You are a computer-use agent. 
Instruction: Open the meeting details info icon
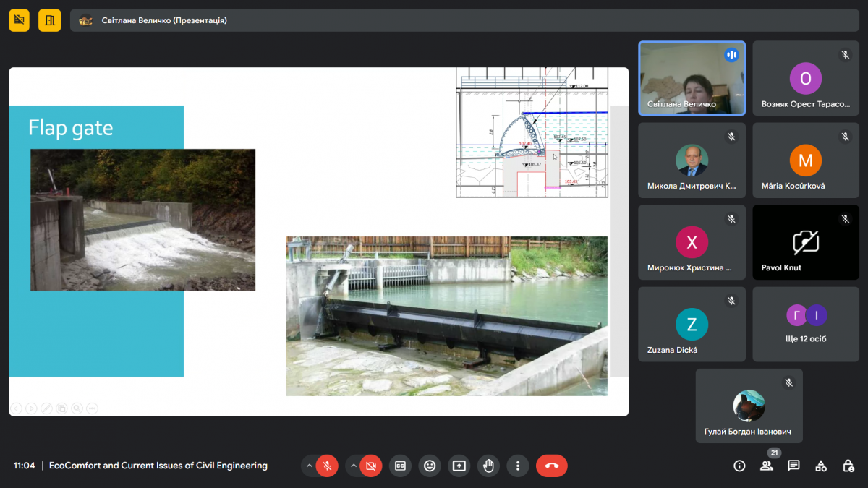[x=739, y=466]
